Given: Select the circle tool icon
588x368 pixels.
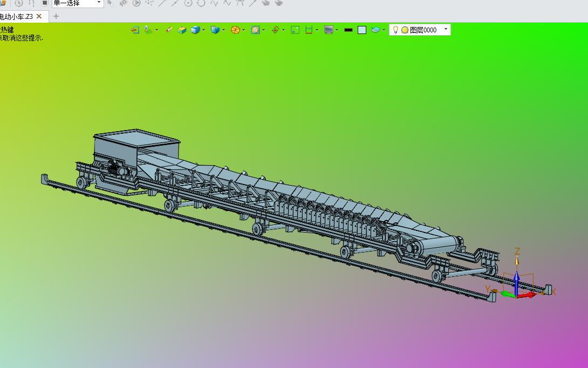Looking at the screenshot, I should pyautogui.click(x=201, y=3).
